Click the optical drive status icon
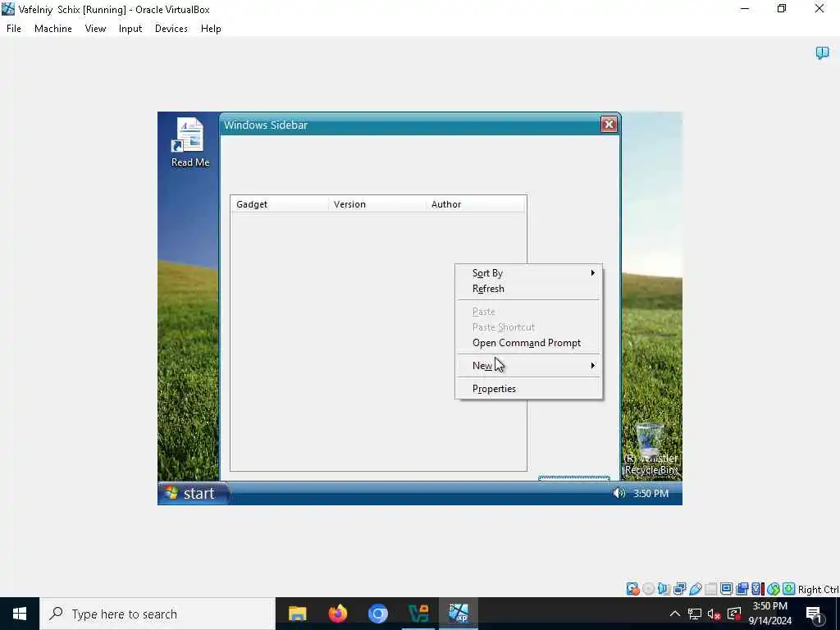840x630 pixels. tap(648, 589)
